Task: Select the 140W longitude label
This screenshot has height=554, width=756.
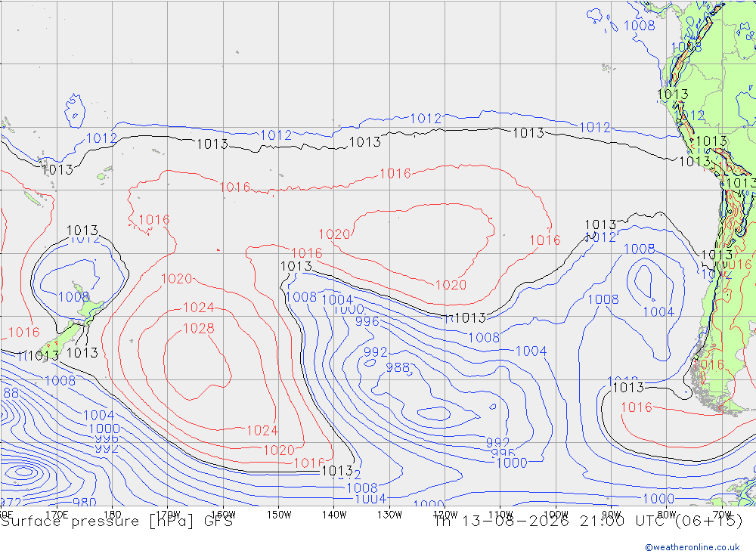Action: 334,515
